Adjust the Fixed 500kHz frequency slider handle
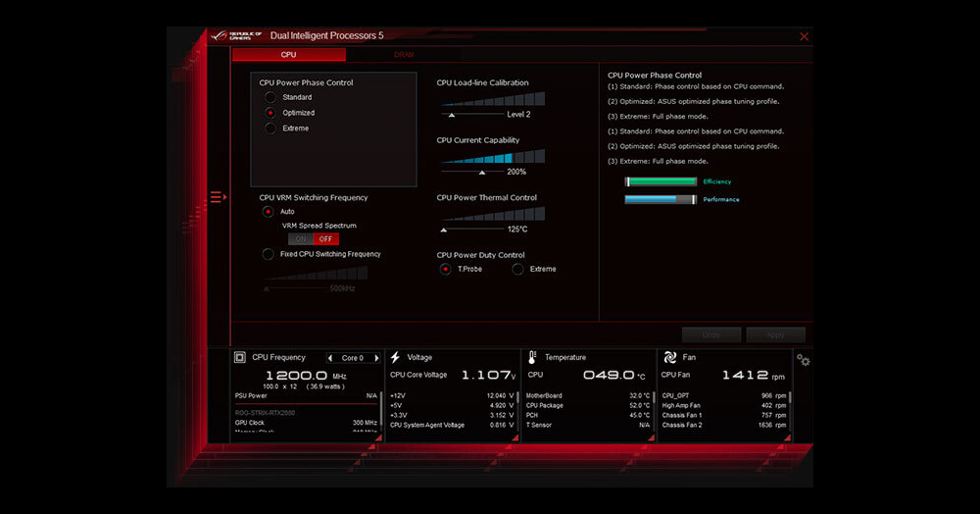The image size is (980, 514). 267,289
